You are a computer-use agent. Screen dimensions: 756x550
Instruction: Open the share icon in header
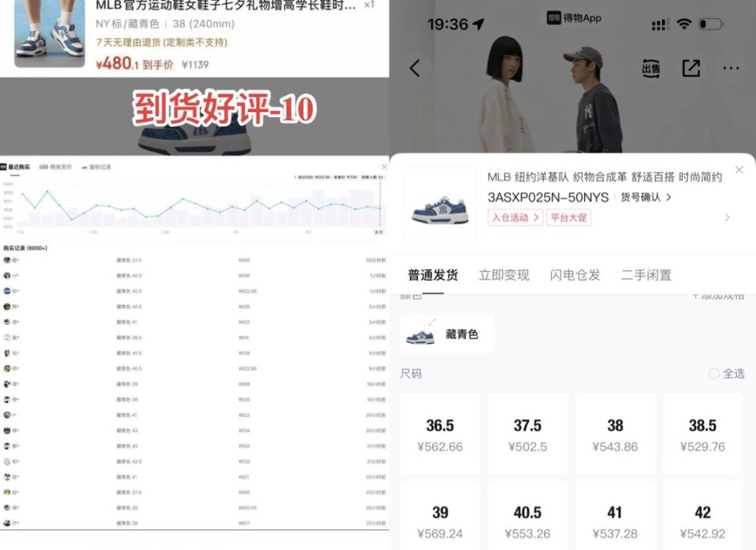click(691, 68)
